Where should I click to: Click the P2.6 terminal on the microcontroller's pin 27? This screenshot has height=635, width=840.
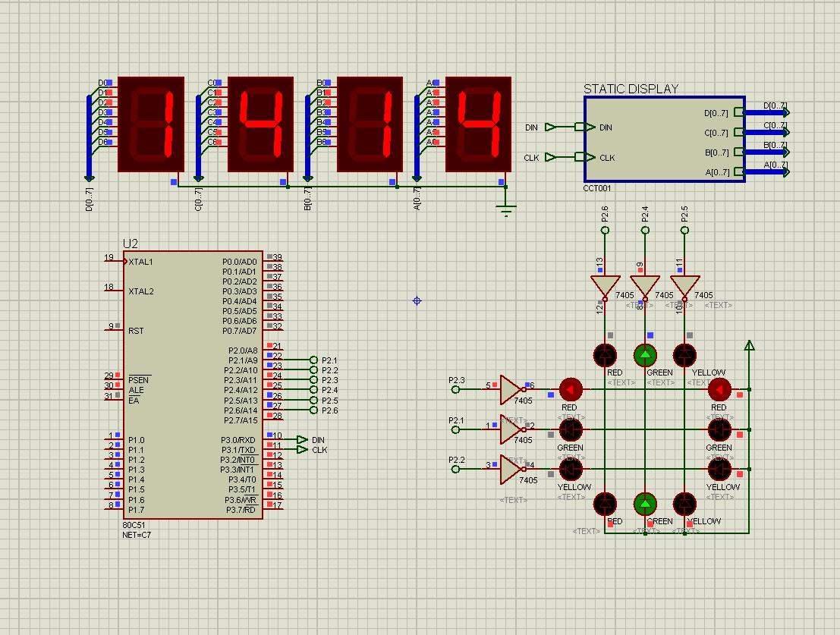click(313, 410)
